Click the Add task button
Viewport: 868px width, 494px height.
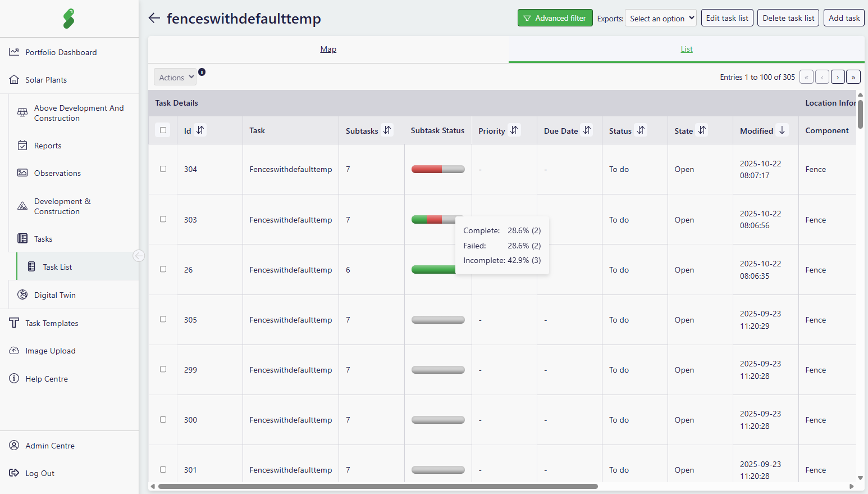(844, 18)
